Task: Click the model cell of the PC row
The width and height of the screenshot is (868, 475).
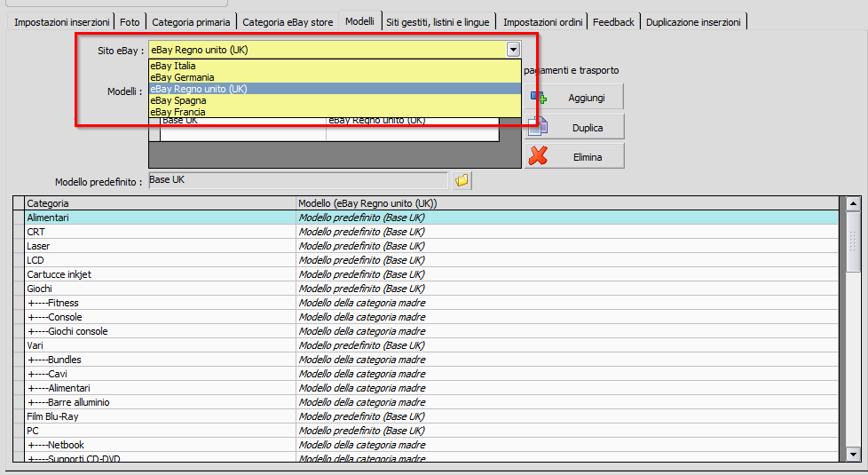Action: [567, 431]
